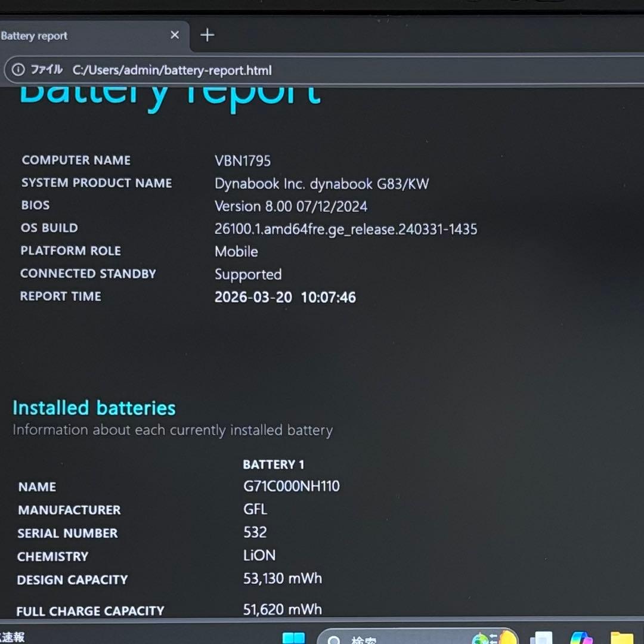644x644 pixels.
Task: Click BIOS value Version 8.00 07/12/2024
Action: [291, 206]
